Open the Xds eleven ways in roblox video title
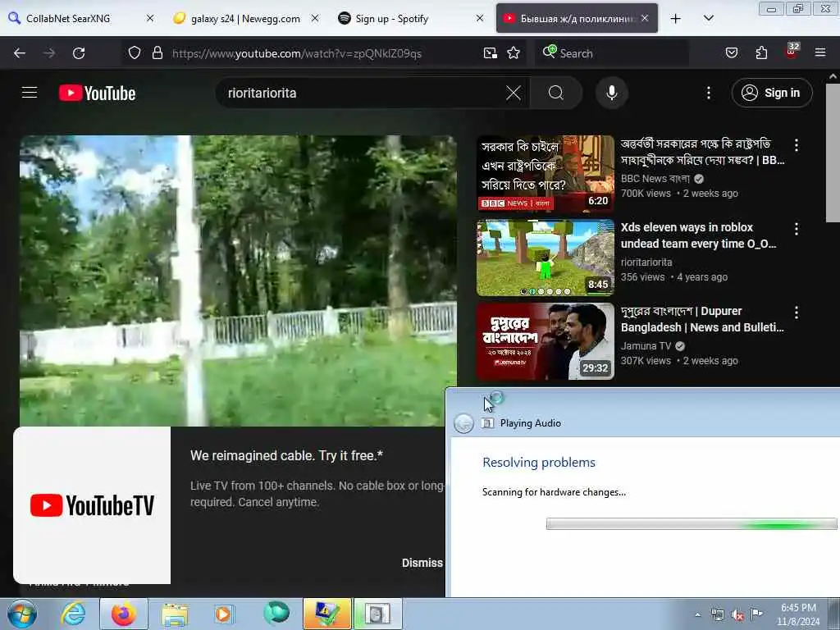 pos(699,235)
